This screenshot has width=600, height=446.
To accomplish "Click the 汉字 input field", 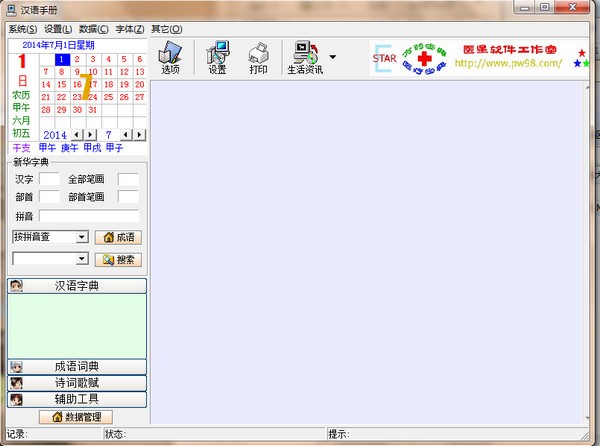I will (x=49, y=179).
